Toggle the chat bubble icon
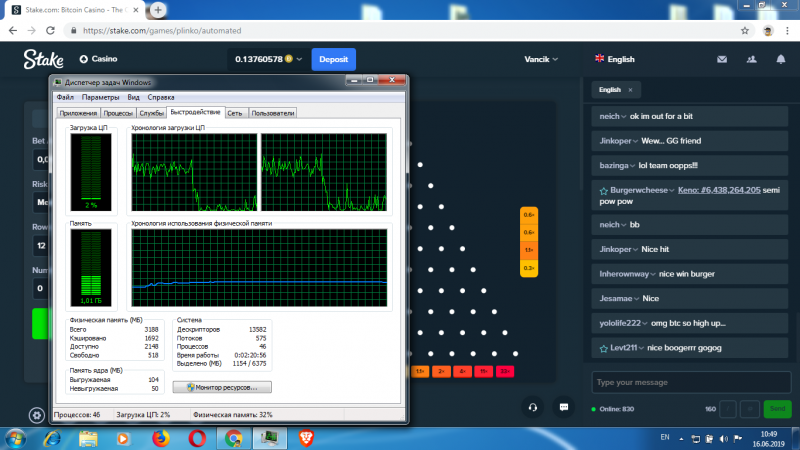800x450 pixels. point(564,407)
